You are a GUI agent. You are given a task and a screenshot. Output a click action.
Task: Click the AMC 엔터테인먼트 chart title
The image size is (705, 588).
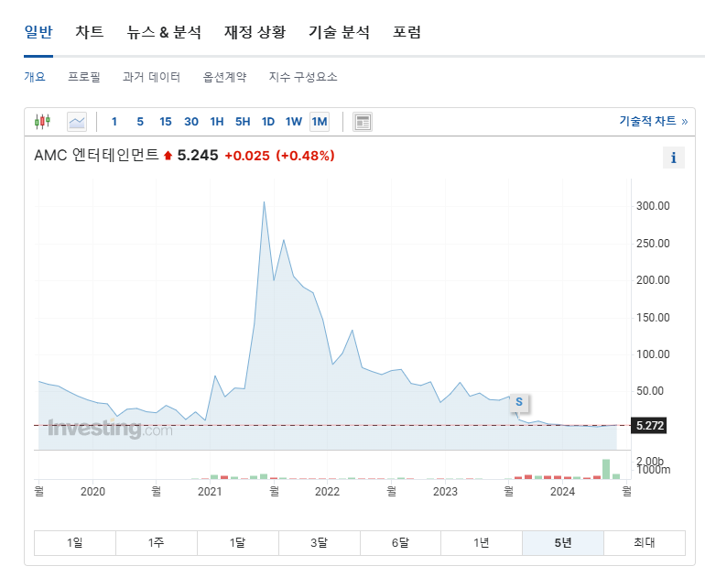pos(96,155)
